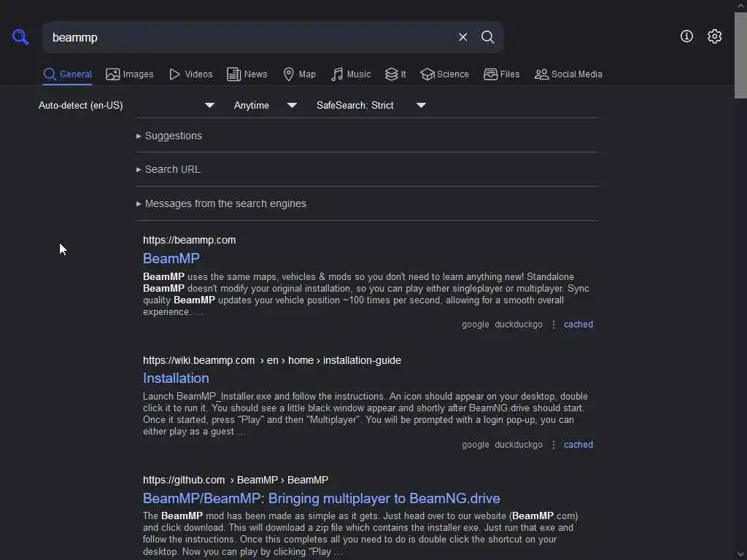The width and height of the screenshot is (747, 560).
Task: Open cached link for BeamMP result
Action: coord(578,324)
